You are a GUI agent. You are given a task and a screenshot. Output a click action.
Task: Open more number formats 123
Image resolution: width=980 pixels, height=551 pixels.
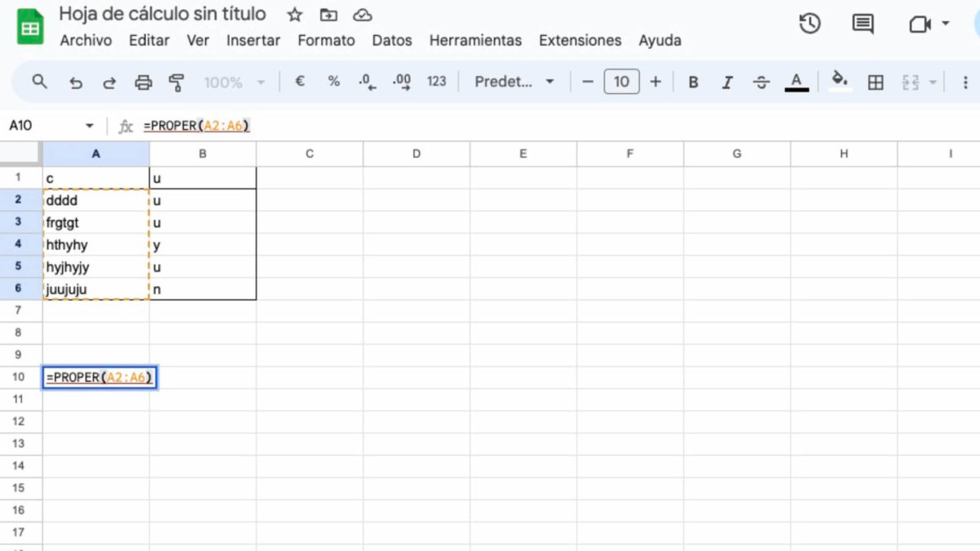(x=437, y=82)
